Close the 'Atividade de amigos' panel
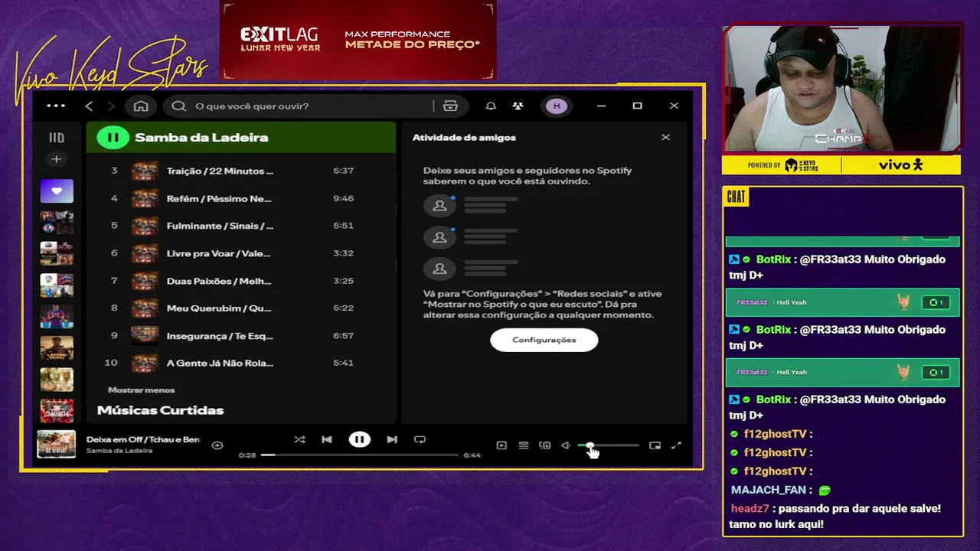The image size is (980, 551). (665, 137)
